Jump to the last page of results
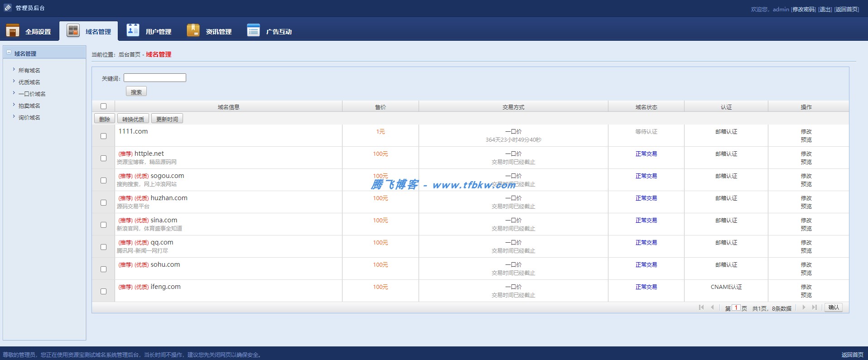 815,307
